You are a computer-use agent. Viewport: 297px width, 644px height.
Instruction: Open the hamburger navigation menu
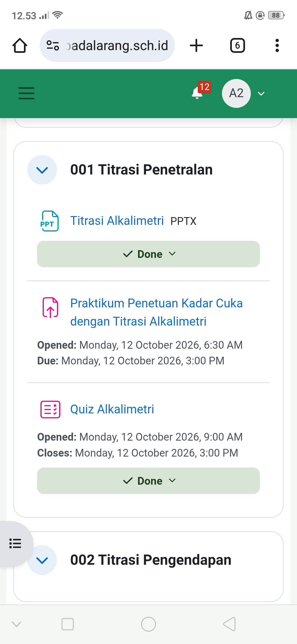tap(26, 93)
